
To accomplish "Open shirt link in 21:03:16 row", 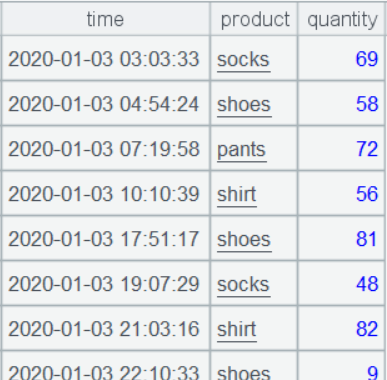I will tap(237, 329).
